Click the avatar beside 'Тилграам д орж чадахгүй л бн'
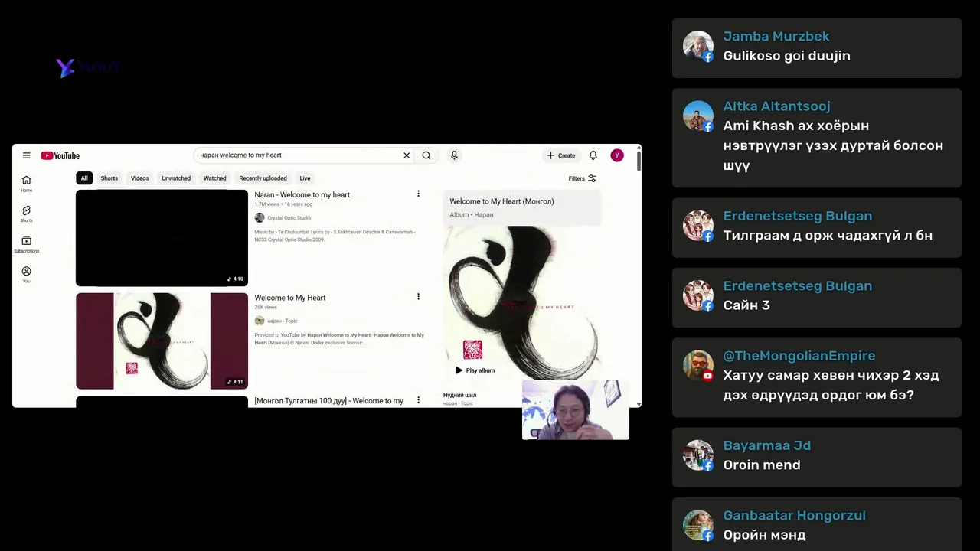The image size is (980, 551). pyautogui.click(x=698, y=226)
